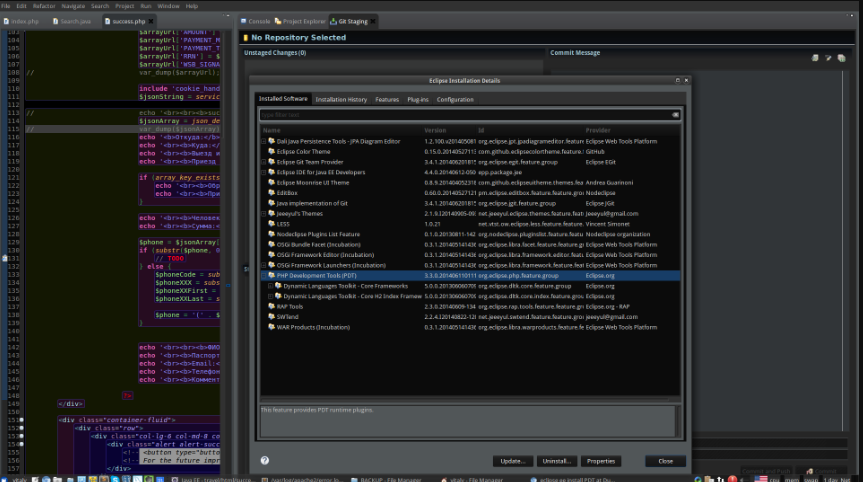Click the OSGi Framework Editor feature icon

tap(271, 255)
